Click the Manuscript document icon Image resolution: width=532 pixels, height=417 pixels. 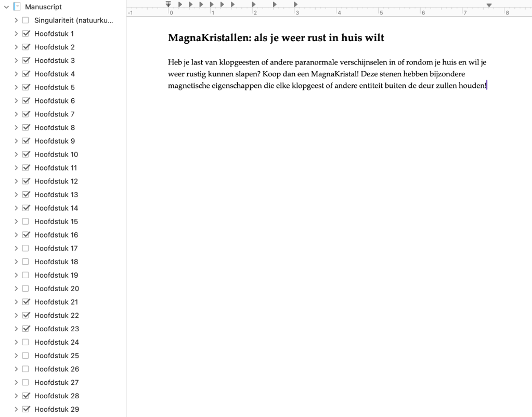(x=16, y=7)
